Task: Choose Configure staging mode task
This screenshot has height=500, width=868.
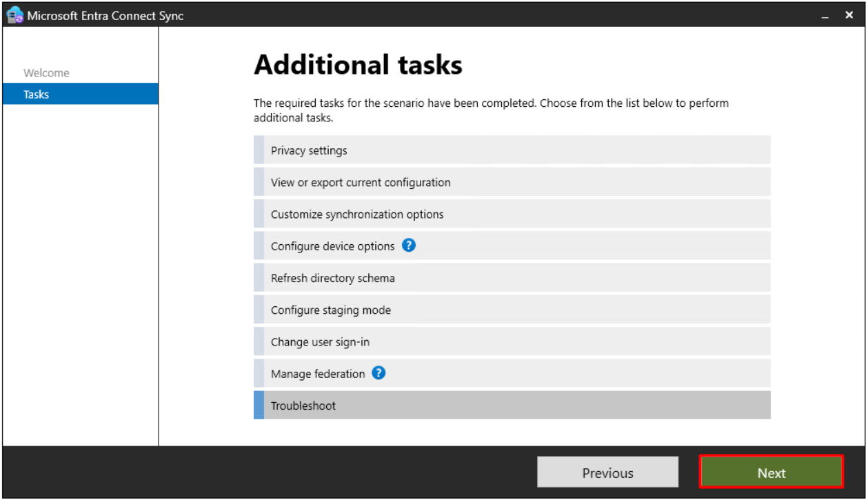Action: (x=512, y=310)
